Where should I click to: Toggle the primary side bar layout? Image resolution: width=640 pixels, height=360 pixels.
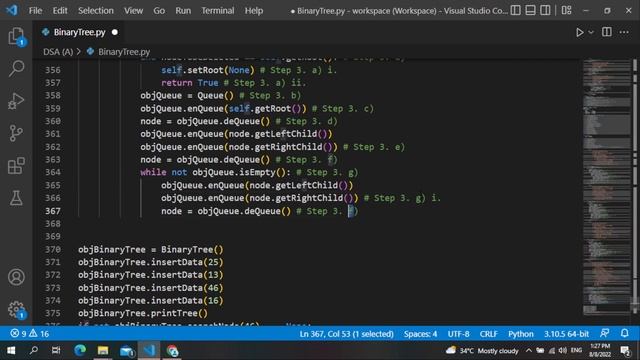516,10
